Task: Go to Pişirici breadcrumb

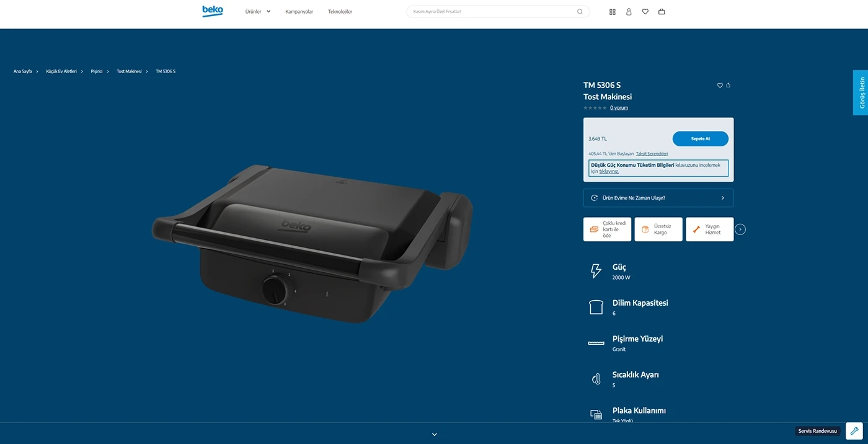Action: pyautogui.click(x=97, y=71)
